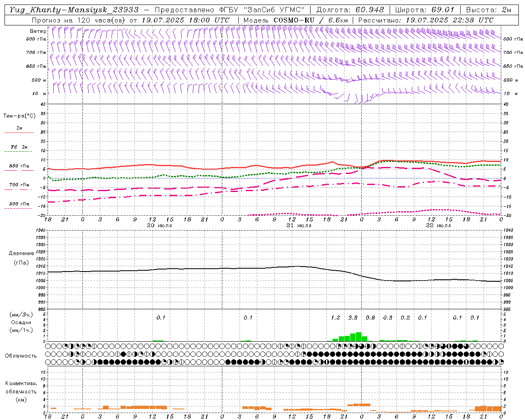Click the left 1040 pressure axis label

tap(41, 231)
